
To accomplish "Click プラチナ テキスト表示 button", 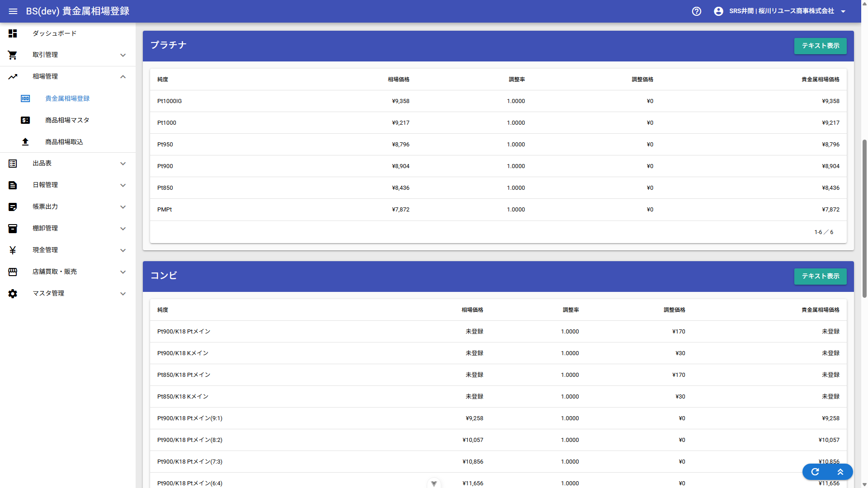I will [820, 46].
